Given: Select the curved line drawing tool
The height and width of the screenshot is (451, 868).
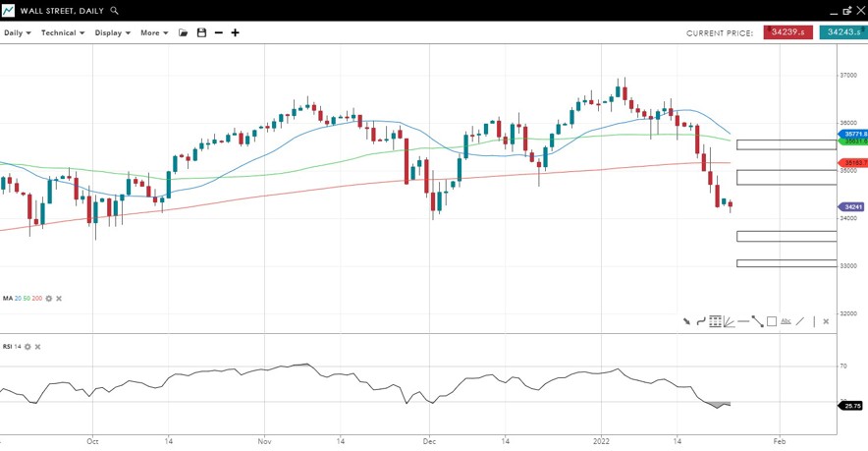Looking at the screenshot, I should tap(701, 321).
